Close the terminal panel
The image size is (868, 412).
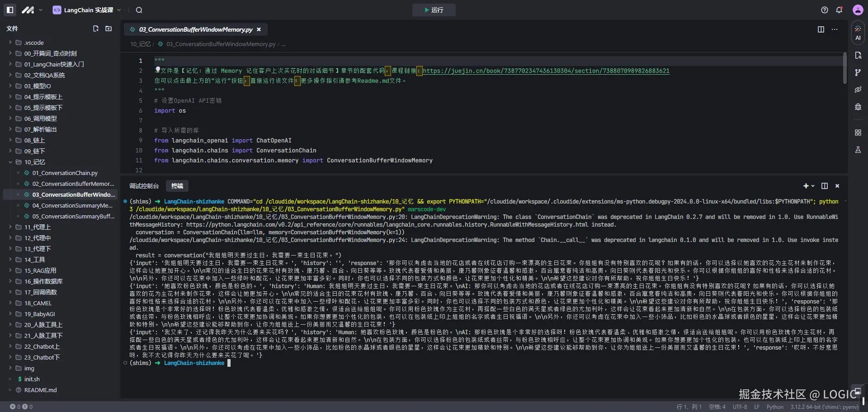coord(837,186)
